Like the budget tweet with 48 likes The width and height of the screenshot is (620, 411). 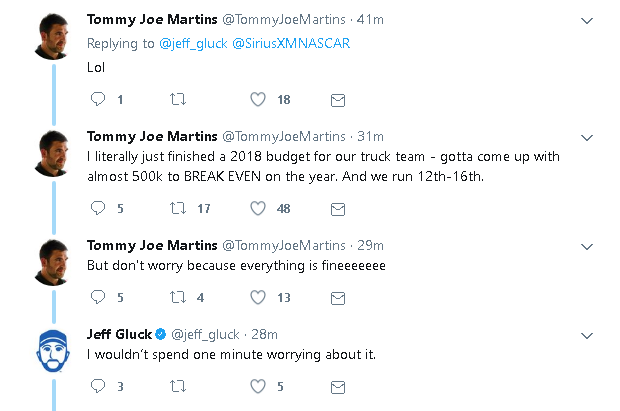[258, 208]
